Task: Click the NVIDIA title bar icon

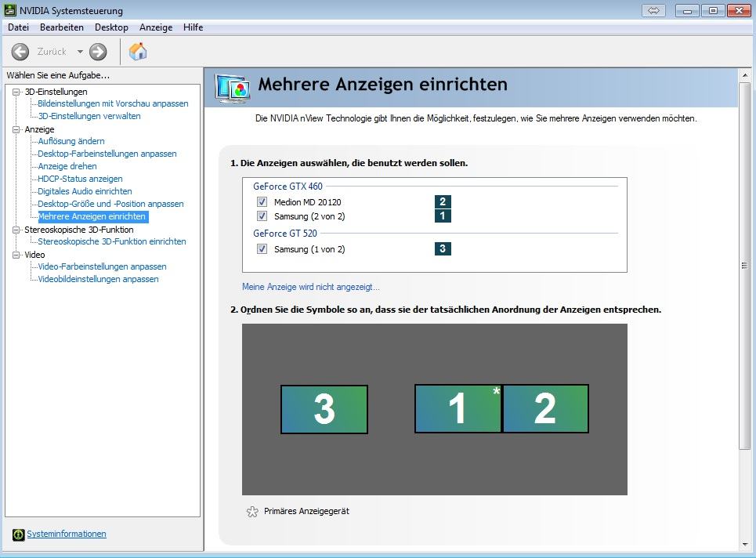Action: point(9,10)
